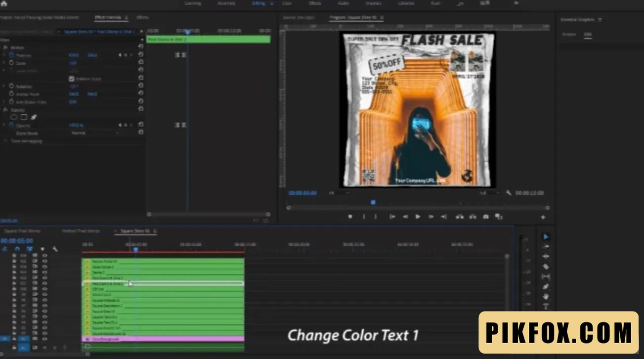Viewport: 644px width, 359px height.
Task: Open the Program monitor settings wrench
Action: coord(508,193)
